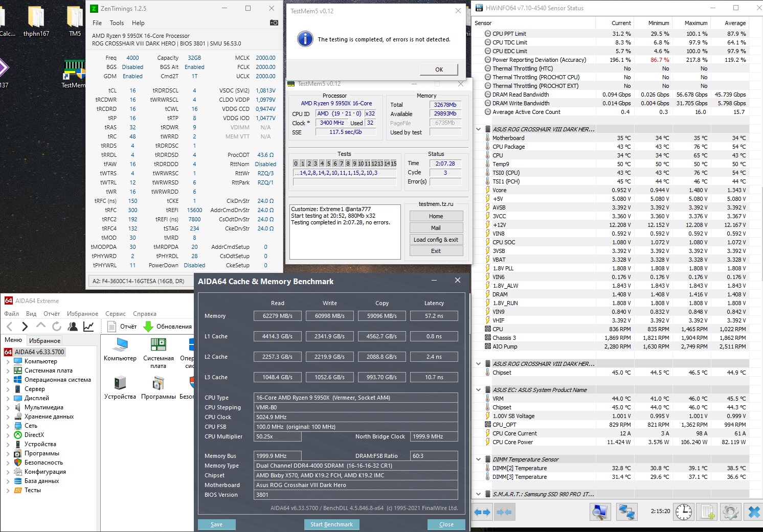Open the large Программы software icon
This screenshot has height=532, width=763.
159,388
